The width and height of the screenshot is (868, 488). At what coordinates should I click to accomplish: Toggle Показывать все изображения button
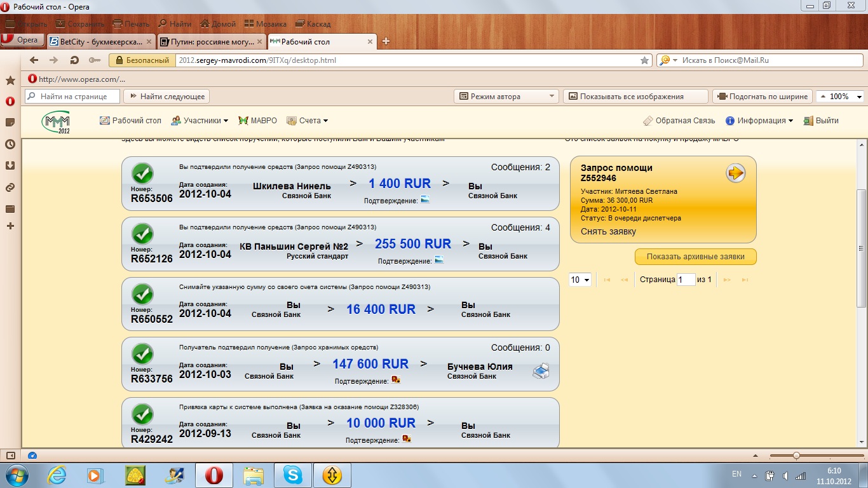(x=635, y=97)
